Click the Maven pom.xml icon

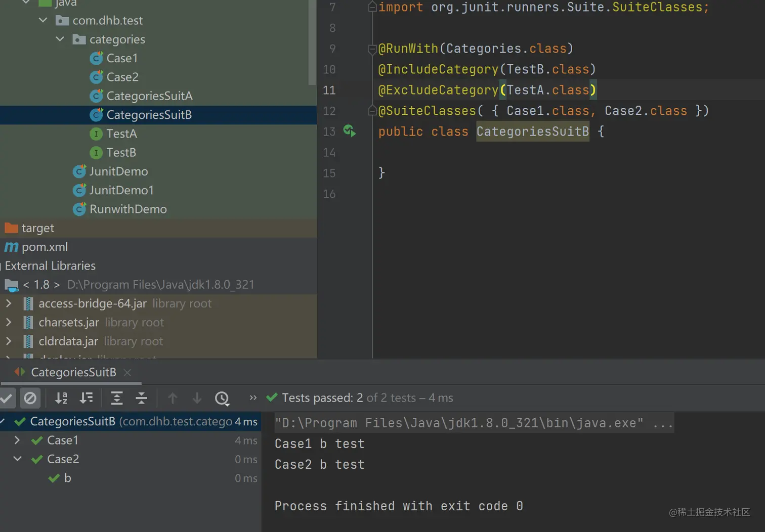pos(11,247)
